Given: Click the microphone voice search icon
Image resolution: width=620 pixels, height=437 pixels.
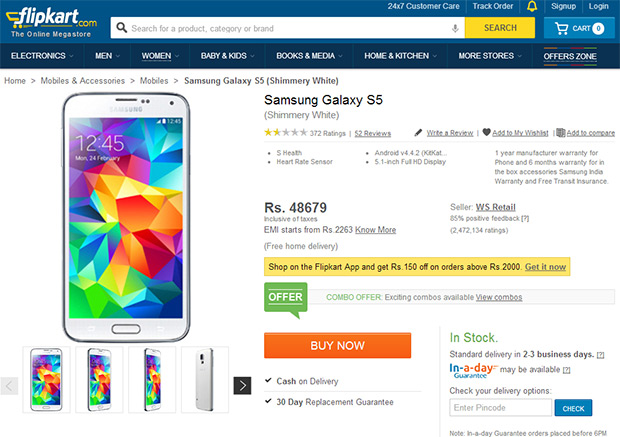Looking at the screenshot, I should (456, 28).
